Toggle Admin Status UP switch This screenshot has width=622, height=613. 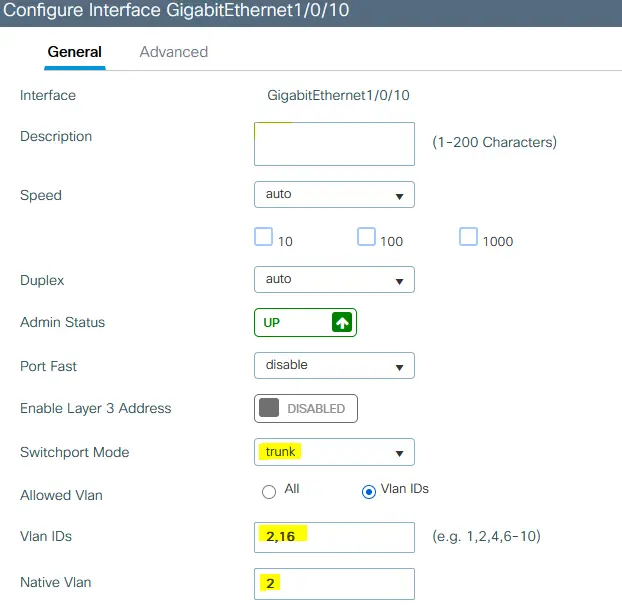[x=305, y=323]
